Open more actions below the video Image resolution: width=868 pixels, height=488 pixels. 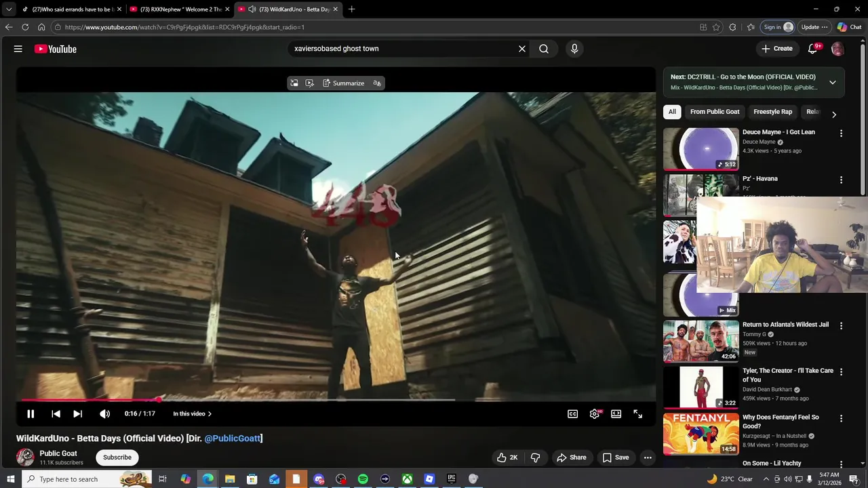click(x=648, y=457)
